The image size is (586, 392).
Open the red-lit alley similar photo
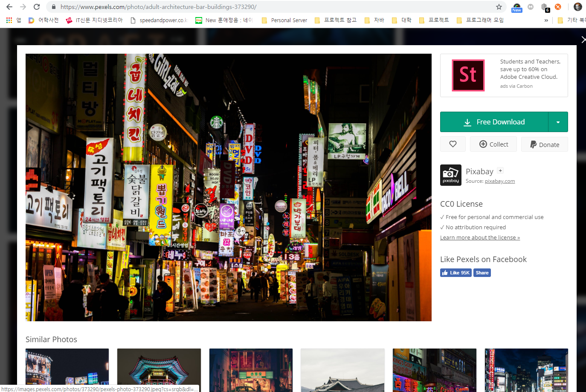[x=251, y=370]
